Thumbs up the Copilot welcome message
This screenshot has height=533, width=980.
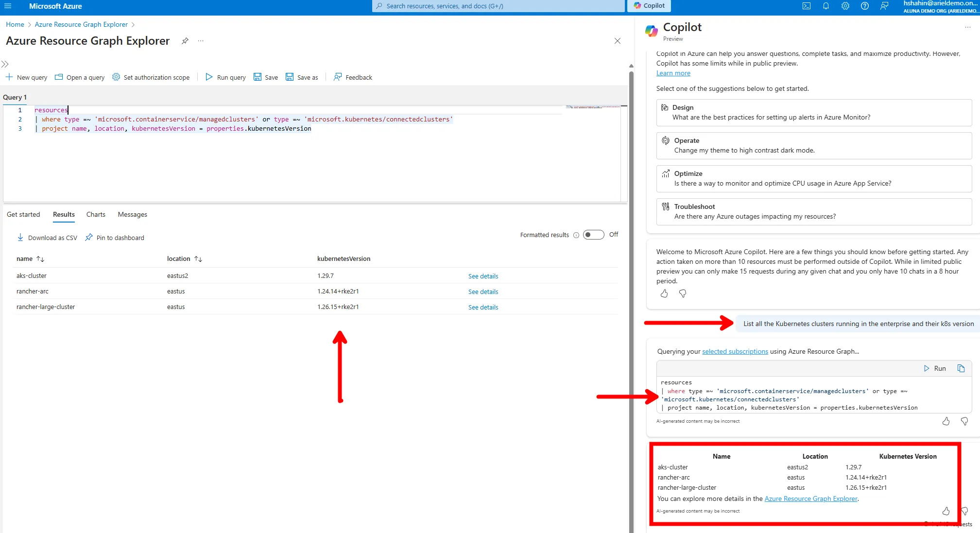coord(664,293)
